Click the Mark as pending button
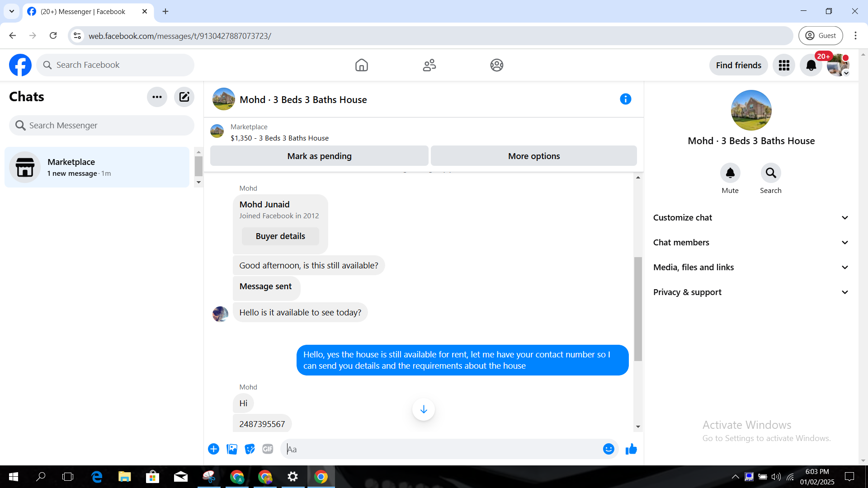Screen dimensions: 868x488 tap(319, 156)
